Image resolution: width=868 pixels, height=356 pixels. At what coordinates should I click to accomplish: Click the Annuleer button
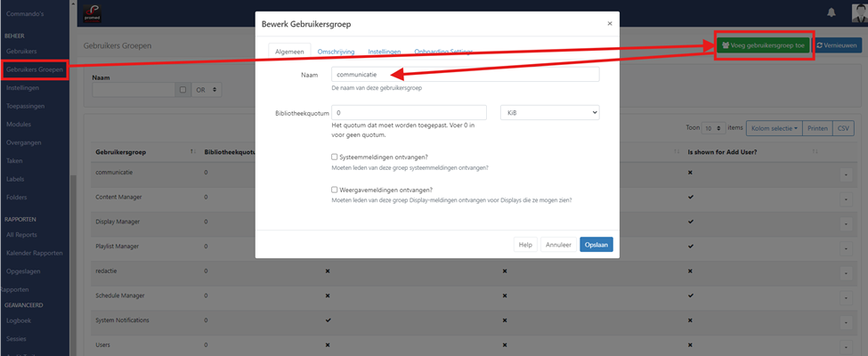557,244
